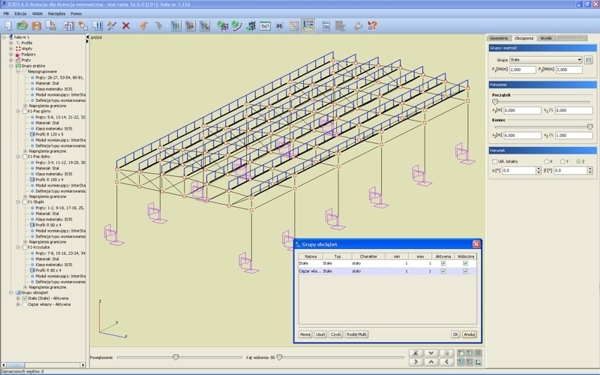Image resolution: width=600 pixels, height=375 pixels.
Task: Click the red 'Węzły' nodes tree icon
Action: click(x=18, y=49)
